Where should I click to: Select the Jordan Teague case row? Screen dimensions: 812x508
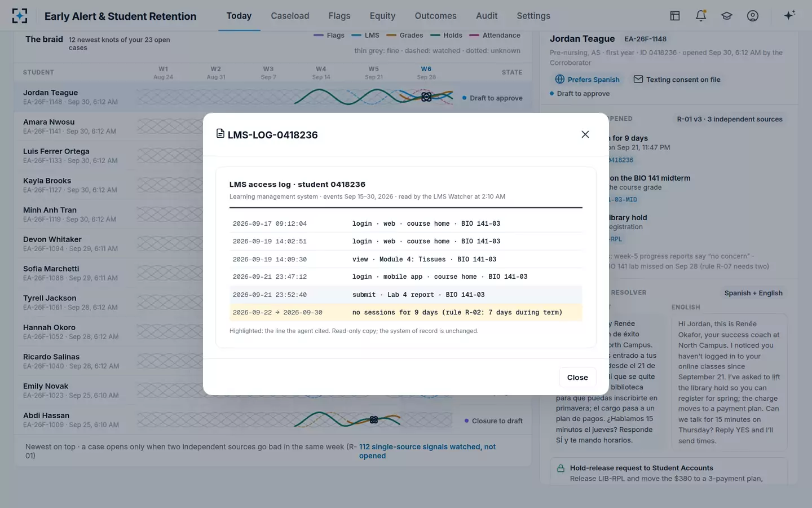click(x=273, y=97)
